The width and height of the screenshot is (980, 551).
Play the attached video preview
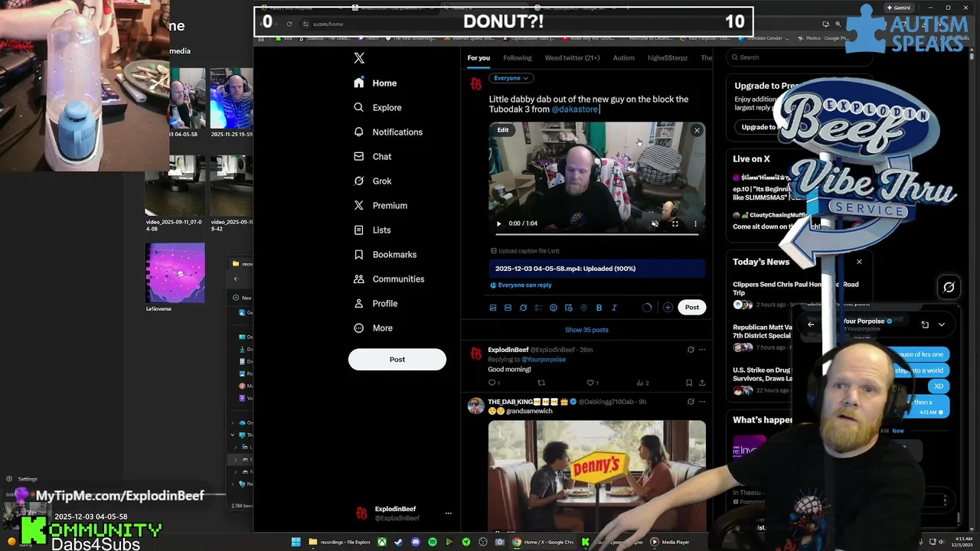coord(498,223)
